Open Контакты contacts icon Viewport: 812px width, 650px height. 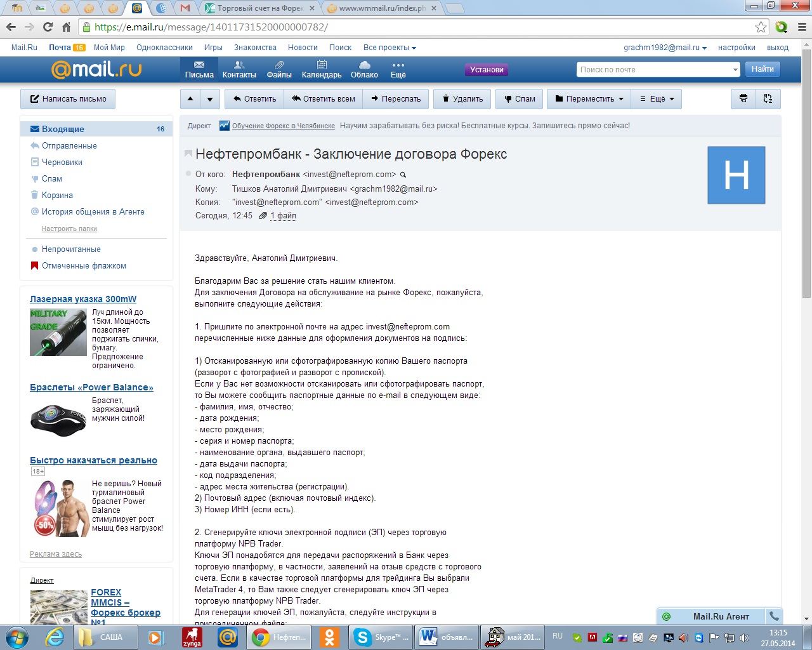(239, 70)
